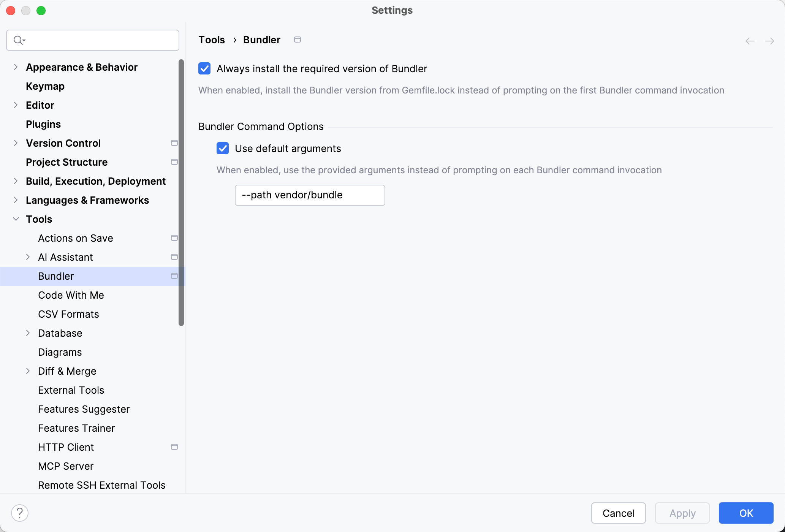Navigate forward using the right arrow icon

tap(770, 41)
